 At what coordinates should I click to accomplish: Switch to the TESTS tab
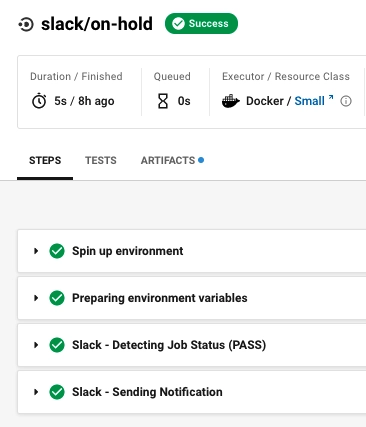101,160
